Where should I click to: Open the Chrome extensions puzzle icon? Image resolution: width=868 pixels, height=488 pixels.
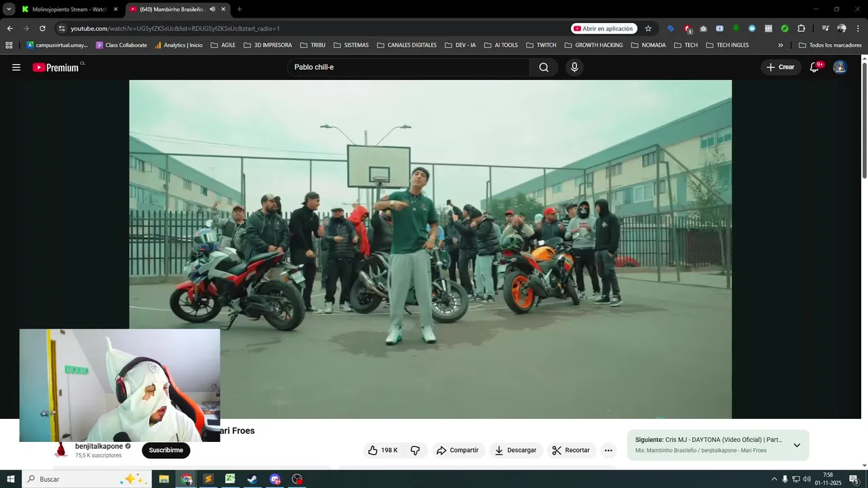click(x=801, y=28)
